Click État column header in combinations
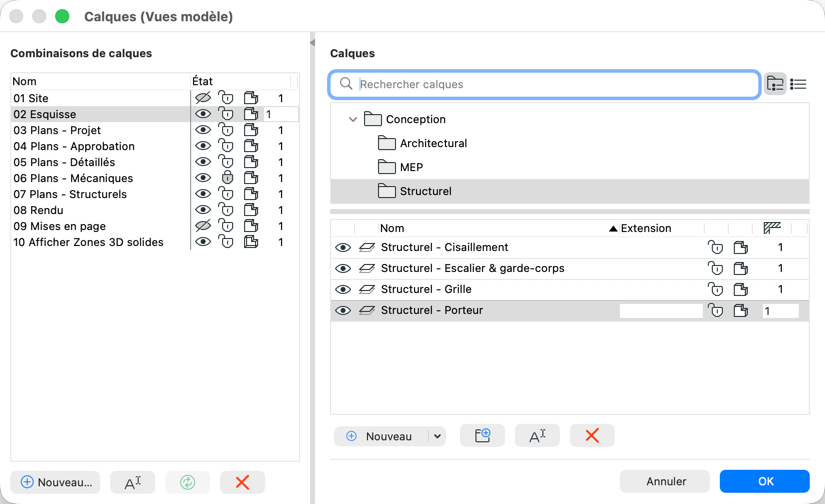This screenshot has width=825, height=504. tap(203, 81)
